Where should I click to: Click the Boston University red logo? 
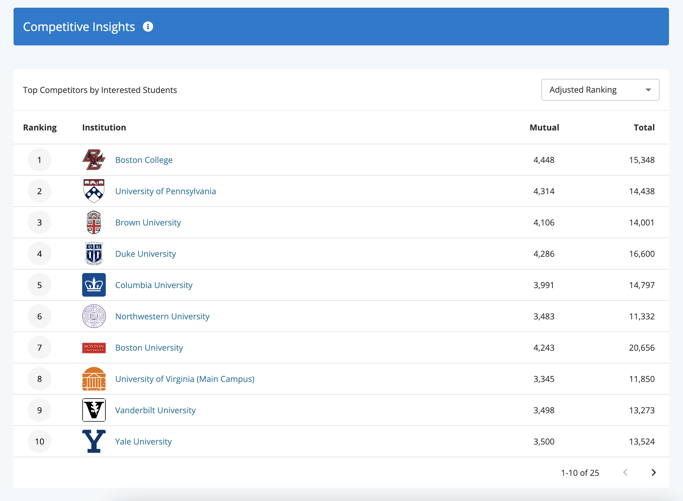point(94,348)
